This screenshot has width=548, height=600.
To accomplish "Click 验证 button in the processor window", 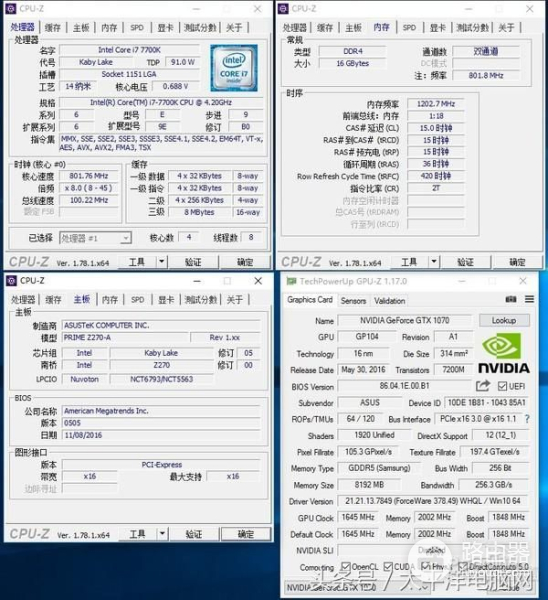I will coord(193,262).
